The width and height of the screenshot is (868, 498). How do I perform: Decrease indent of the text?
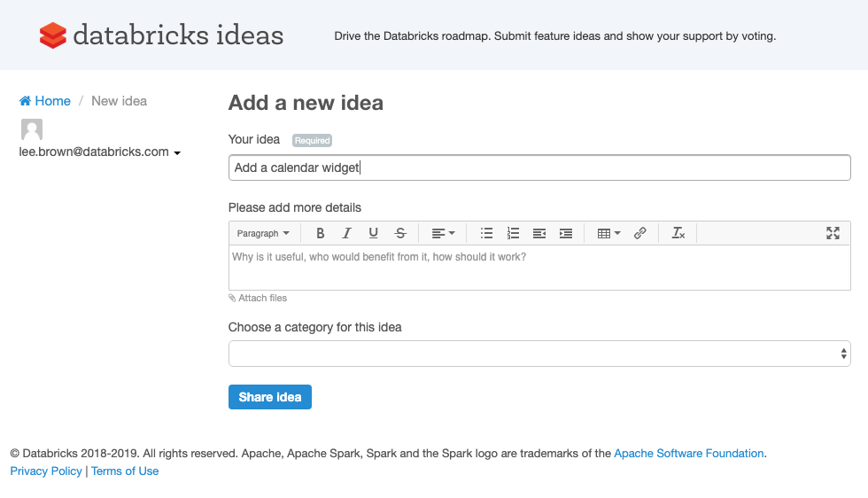click(x=539, y=233)
